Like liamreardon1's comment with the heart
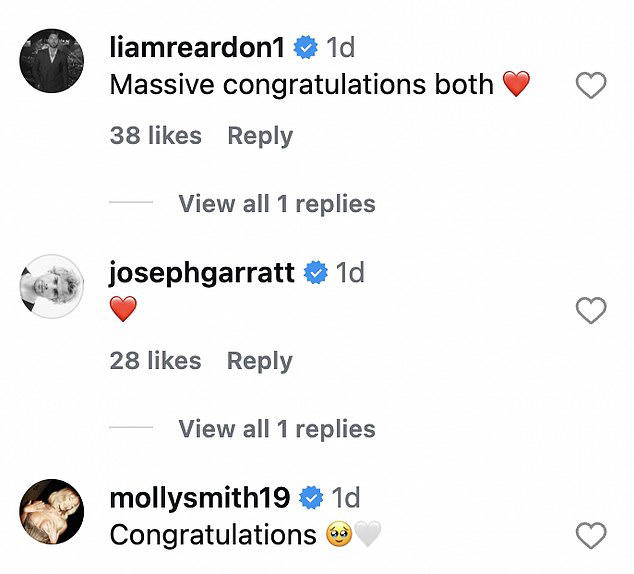This screenshot has width=634, height=574. [591, 86]
